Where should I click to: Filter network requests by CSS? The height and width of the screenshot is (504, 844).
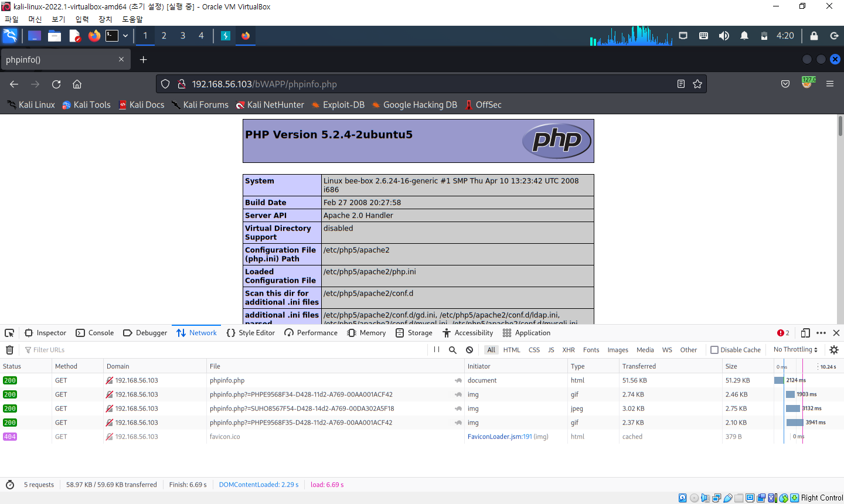[534, 350]
